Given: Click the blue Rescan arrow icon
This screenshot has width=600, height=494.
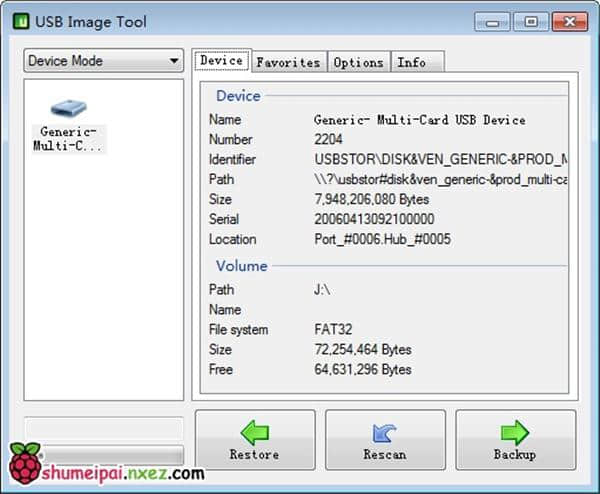Looking at the screenshot, I should coord(385,431).
